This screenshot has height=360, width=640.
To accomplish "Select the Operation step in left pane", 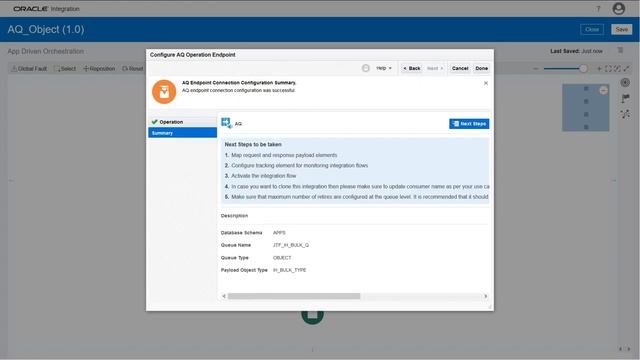I will point(182,122).
